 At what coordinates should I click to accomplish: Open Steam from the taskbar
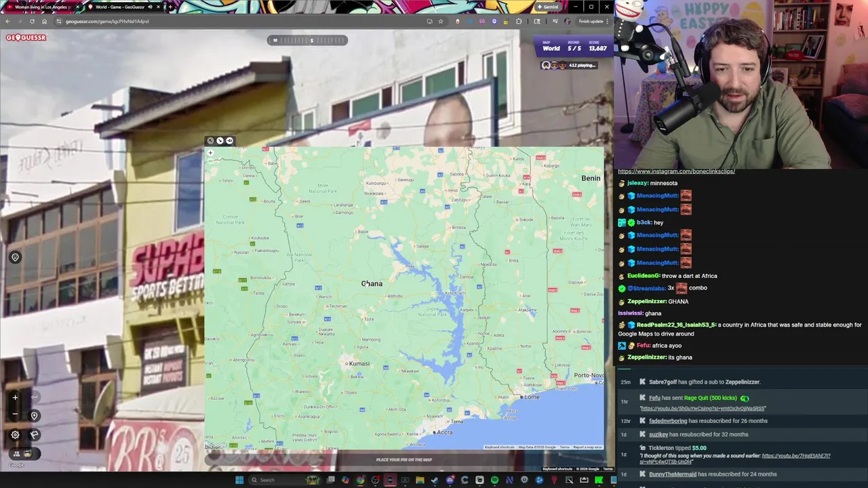(435, 480)
